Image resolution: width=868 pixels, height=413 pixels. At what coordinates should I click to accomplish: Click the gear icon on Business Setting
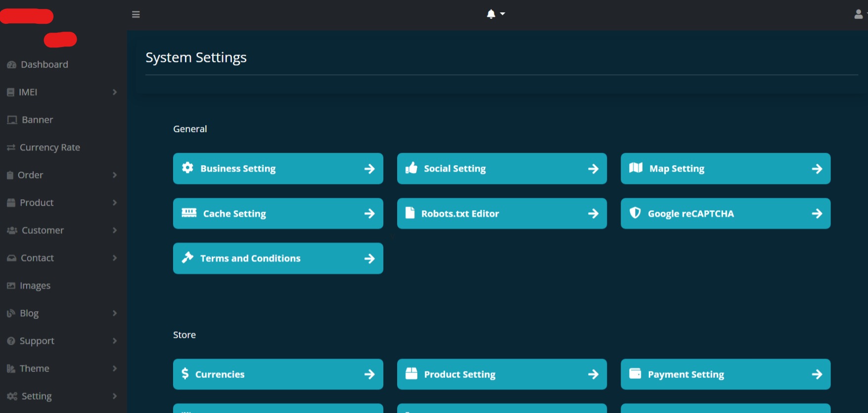click(x=187, y=168)
